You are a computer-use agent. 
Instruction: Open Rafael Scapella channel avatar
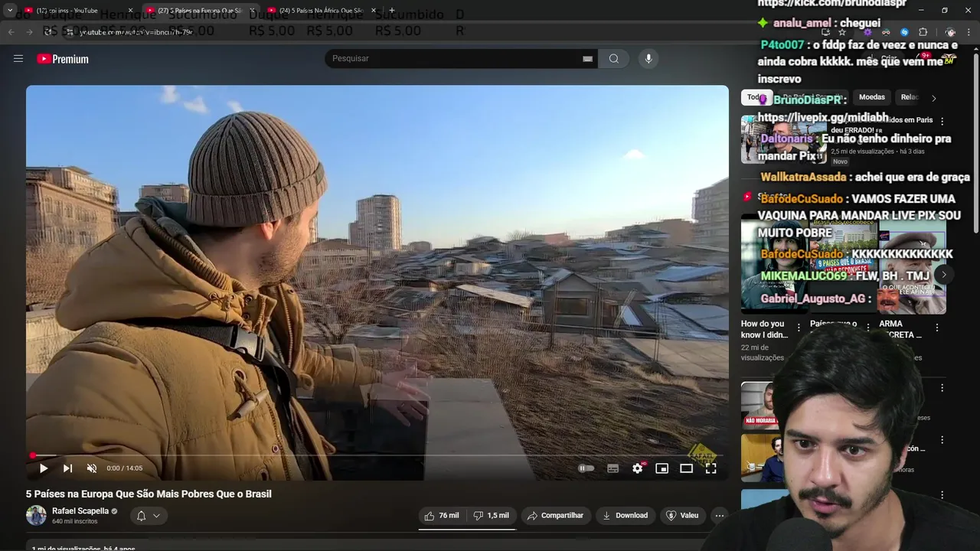pos(36,515)
